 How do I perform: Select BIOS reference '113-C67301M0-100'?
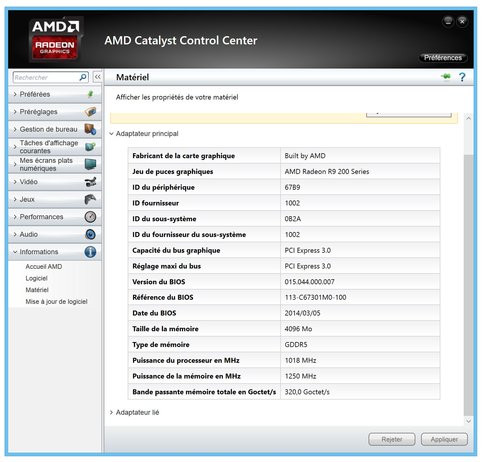[x=315, y=297]
